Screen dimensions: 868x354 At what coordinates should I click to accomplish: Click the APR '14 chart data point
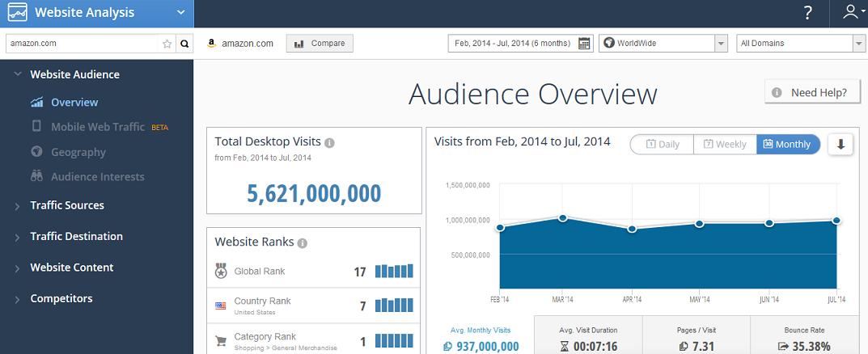coord(632,229)
